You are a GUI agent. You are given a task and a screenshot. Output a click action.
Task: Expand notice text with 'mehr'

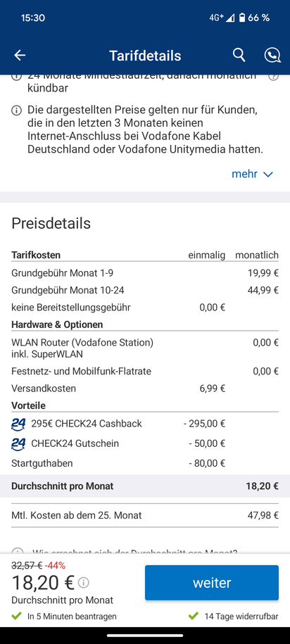point(244,174)
